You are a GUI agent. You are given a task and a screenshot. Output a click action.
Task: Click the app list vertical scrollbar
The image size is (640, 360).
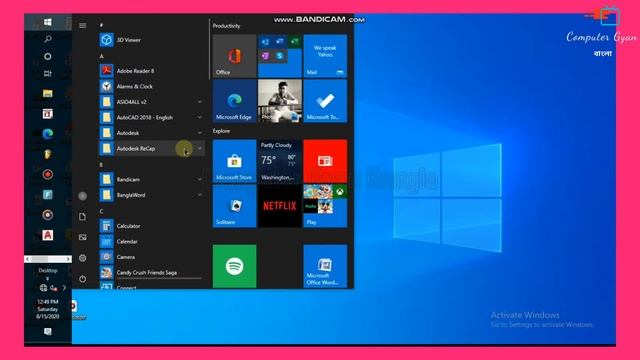click(210, 49)
